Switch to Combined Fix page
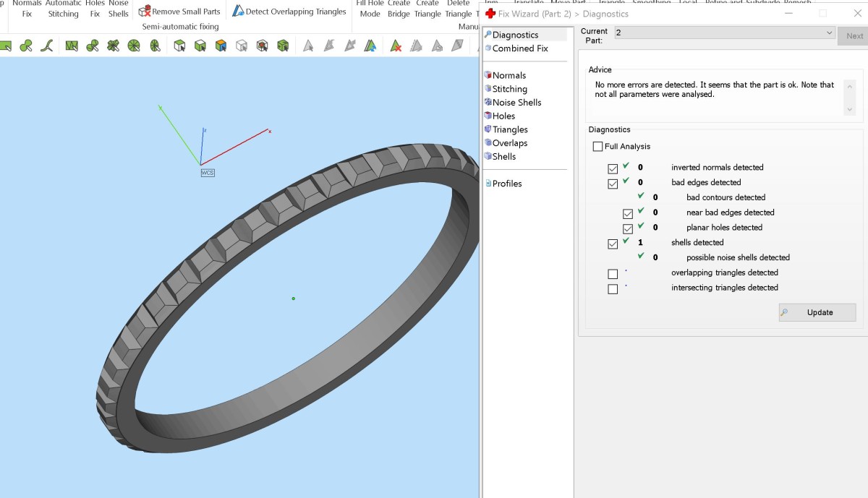This screenshot has height=498, width=868. point(519,48)
